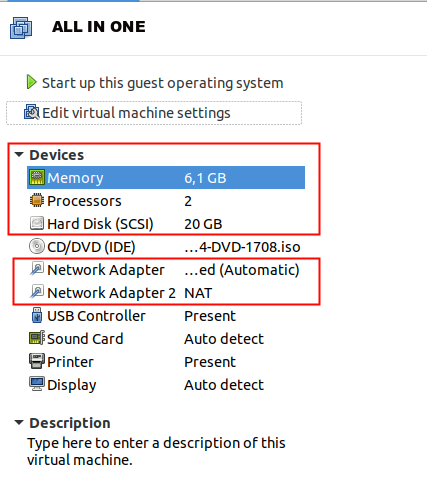
Task: Click the Hard Disk (SCSI) drive icon
Action: [x=37, y=223]
